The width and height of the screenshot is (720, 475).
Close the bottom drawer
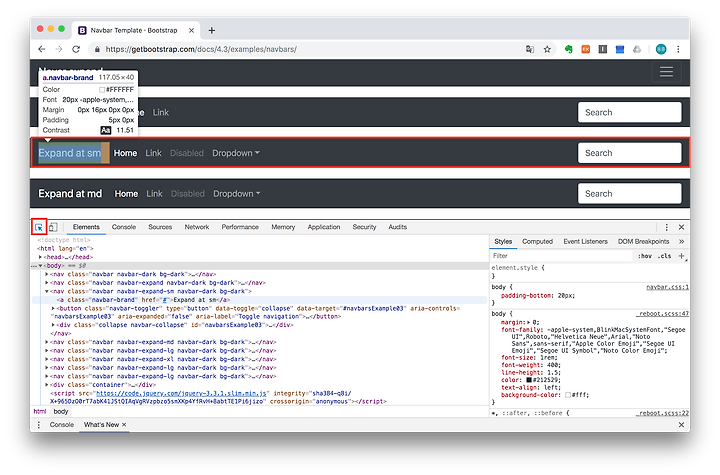[681, 425]
